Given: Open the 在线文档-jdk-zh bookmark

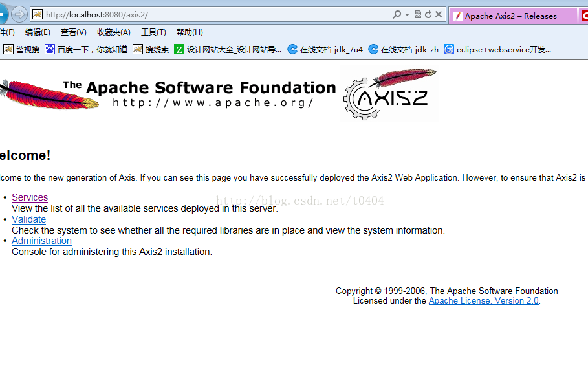Looking at the screenshot, I should pos(404,49).
